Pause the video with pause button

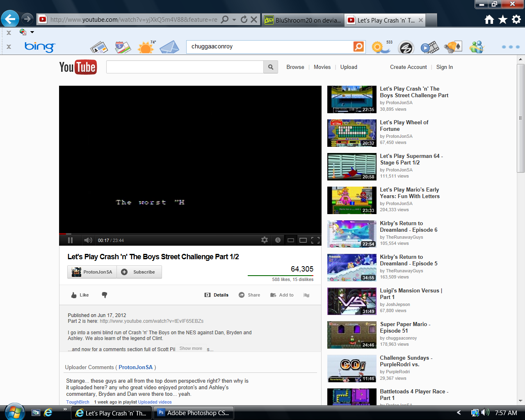click(70, 240)
